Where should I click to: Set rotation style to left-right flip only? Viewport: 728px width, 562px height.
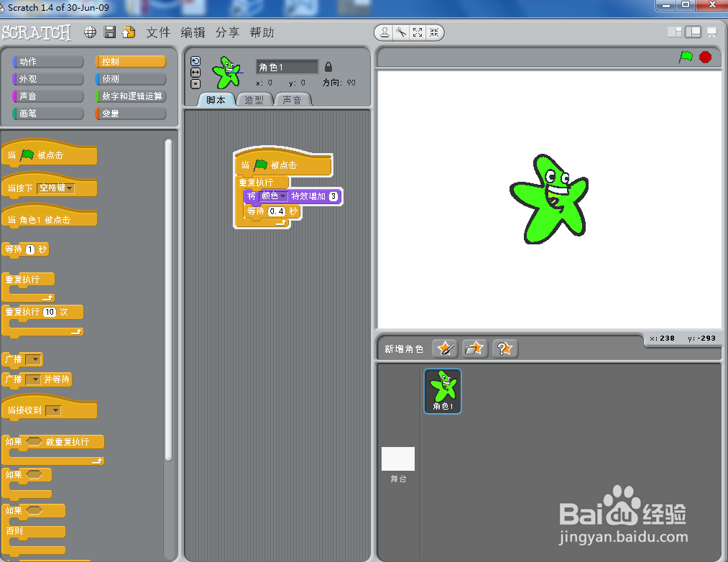click(x=195, y=73)
